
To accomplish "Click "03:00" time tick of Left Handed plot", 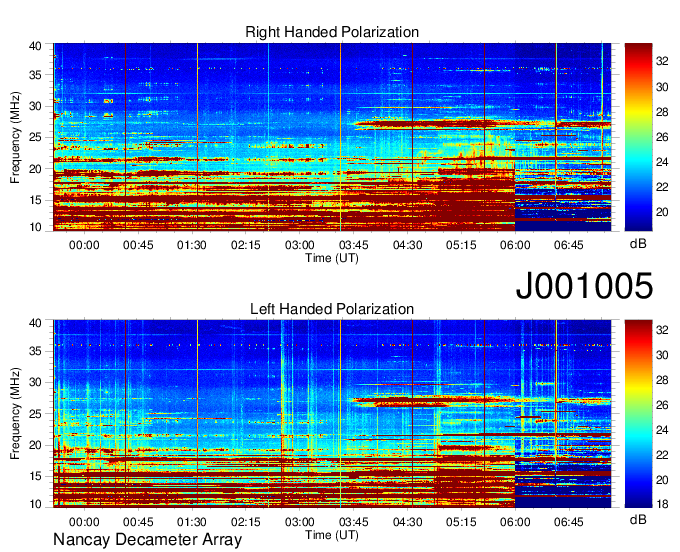I will coord(300,522).
